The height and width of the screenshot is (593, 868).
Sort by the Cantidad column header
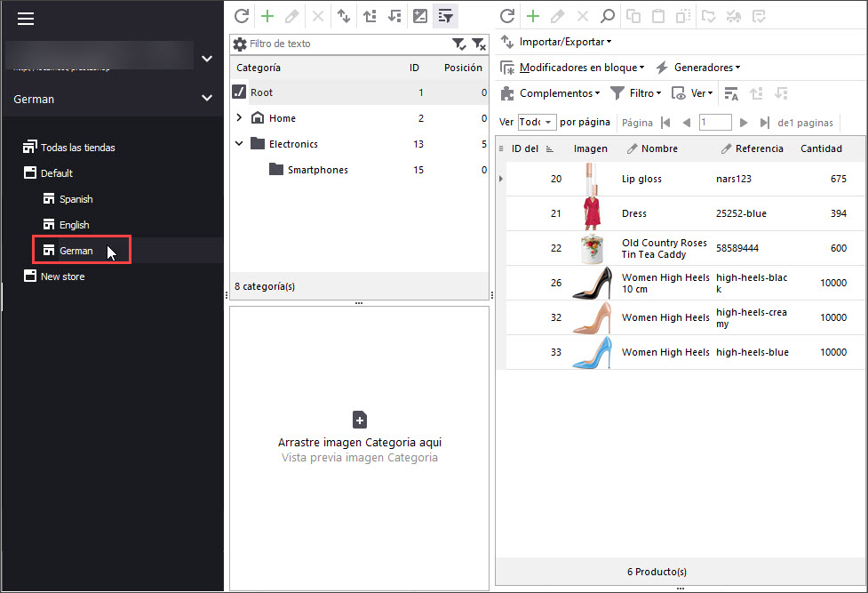tap(821, 148)
